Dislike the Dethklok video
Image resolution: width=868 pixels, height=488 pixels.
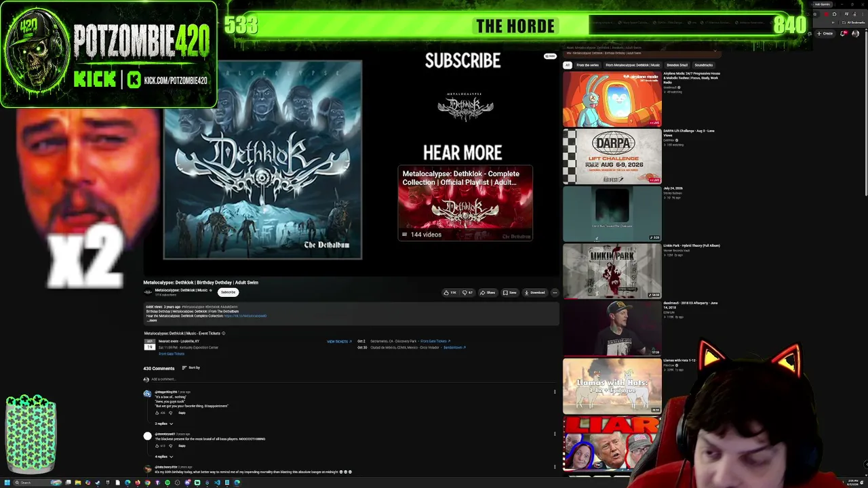point(468,293)
